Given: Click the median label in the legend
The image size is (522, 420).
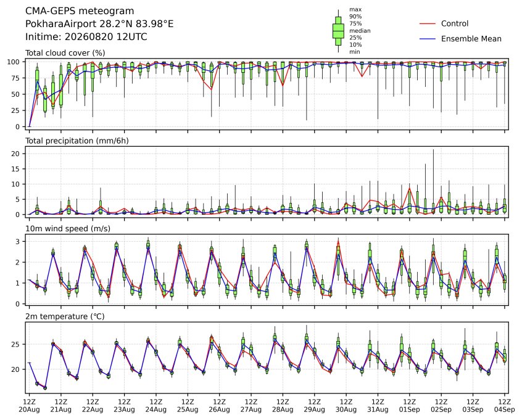Looking at the screenshot, I should click(360, 31).
